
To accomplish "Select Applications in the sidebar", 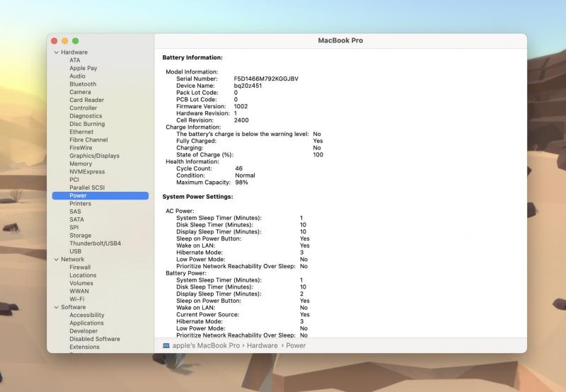I will [86, 323].
